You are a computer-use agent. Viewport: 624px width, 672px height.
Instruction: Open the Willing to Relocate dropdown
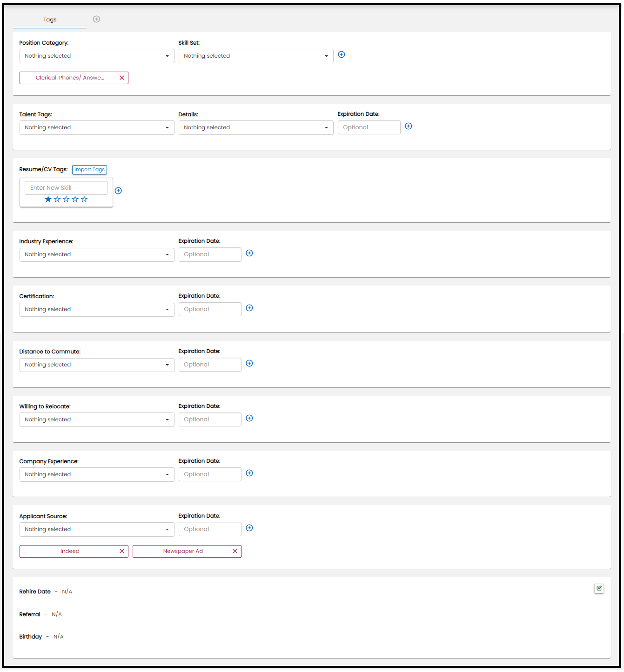click(97, 420)
